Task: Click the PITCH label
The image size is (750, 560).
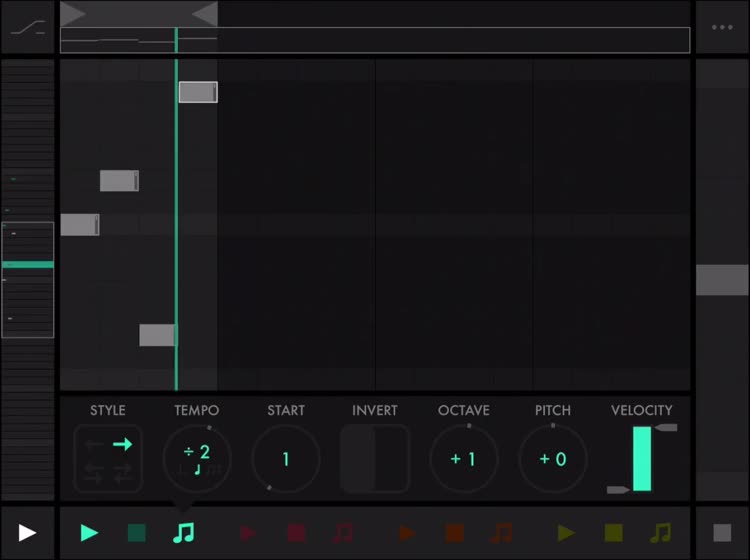Action: point(552,410)
